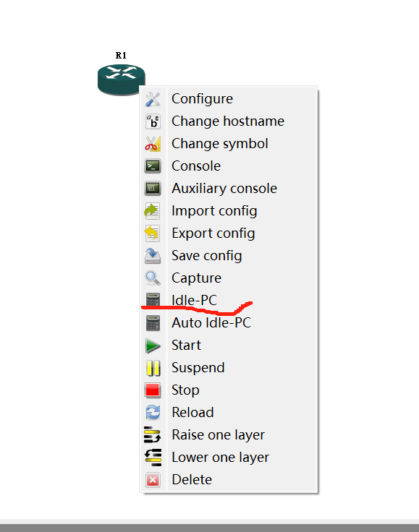Choose Raise one layer text

click(x=219, y=435)
